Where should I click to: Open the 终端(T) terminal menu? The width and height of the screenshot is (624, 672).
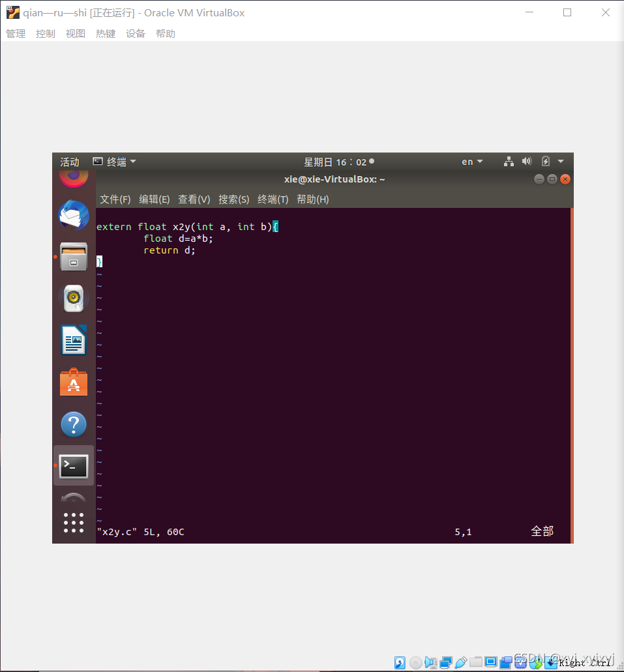tap(273, 199)
